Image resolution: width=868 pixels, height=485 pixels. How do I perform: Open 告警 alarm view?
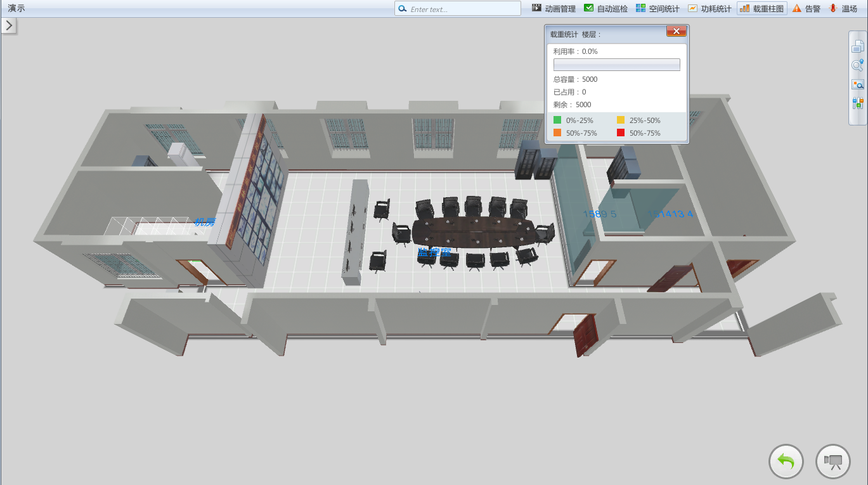pyautogui.click(x=806, y=9)
